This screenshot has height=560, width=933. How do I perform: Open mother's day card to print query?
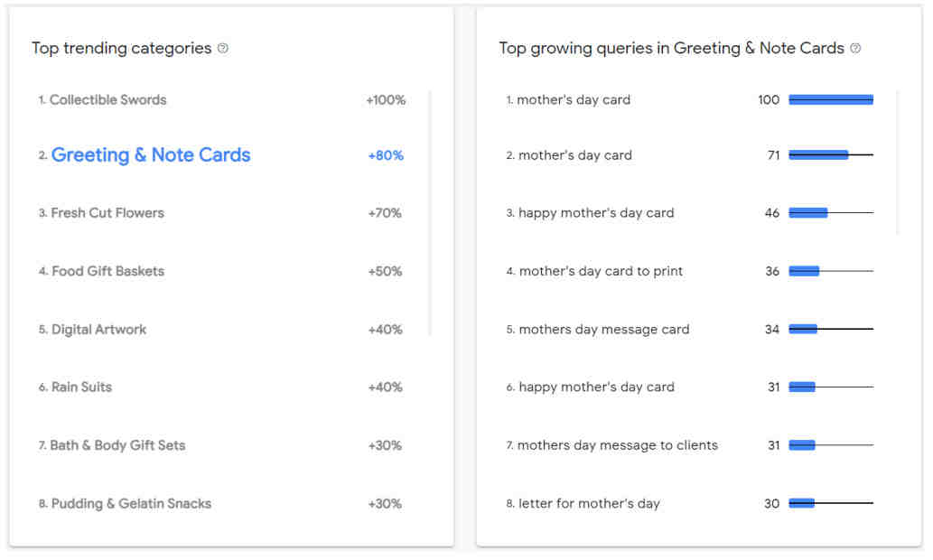601,271
